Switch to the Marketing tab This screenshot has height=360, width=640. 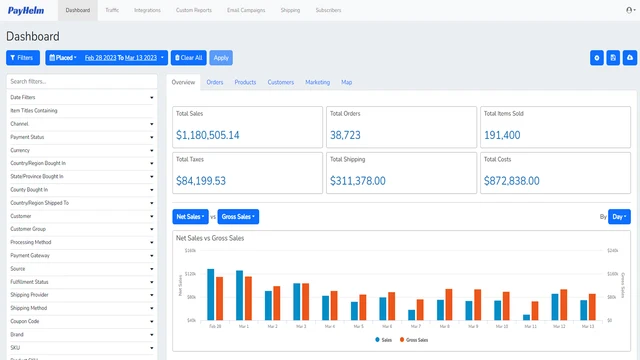tap(318, 82)
